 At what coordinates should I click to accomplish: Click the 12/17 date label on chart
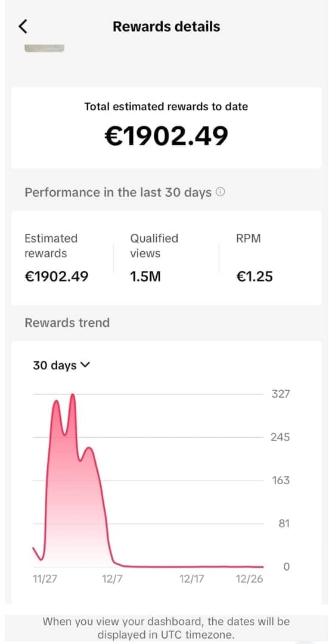[192, 579]
